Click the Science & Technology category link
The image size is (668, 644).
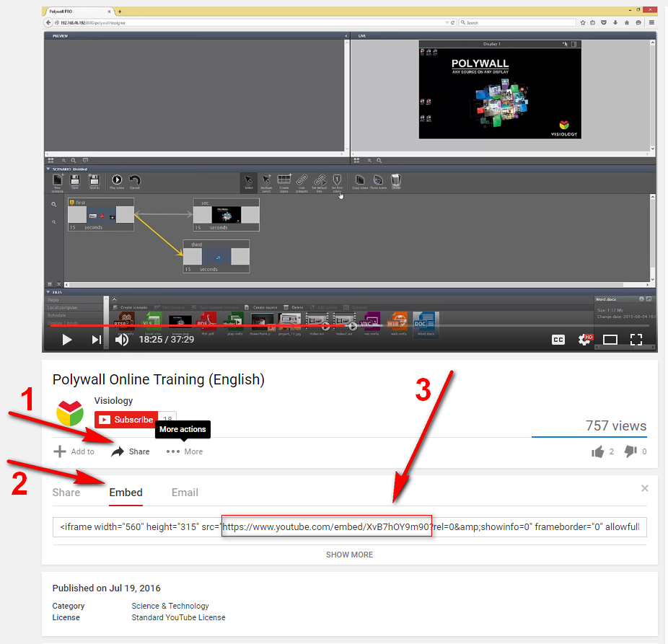(x=170, y=606)
